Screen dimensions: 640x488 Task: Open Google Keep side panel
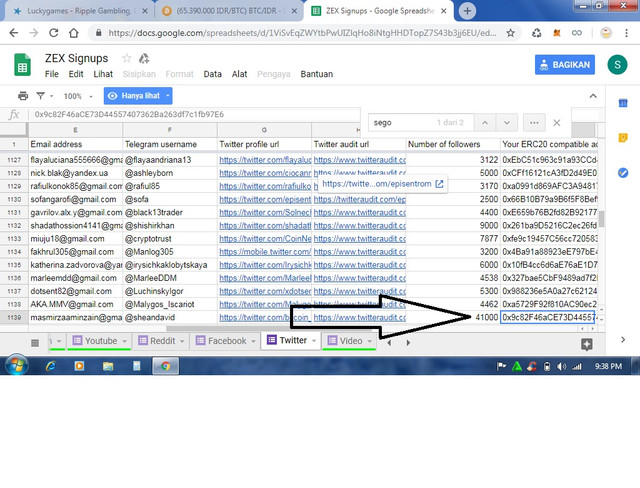(623, 138)
